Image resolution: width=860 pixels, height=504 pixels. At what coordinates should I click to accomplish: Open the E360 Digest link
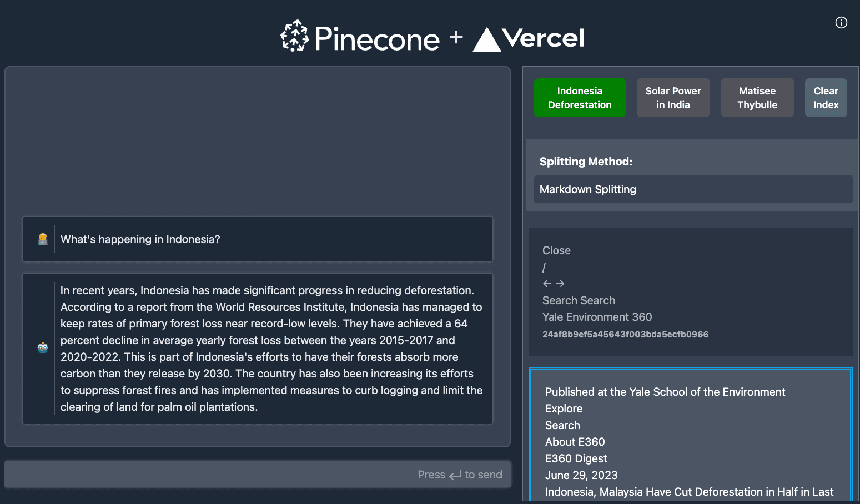tap(576, 458)
